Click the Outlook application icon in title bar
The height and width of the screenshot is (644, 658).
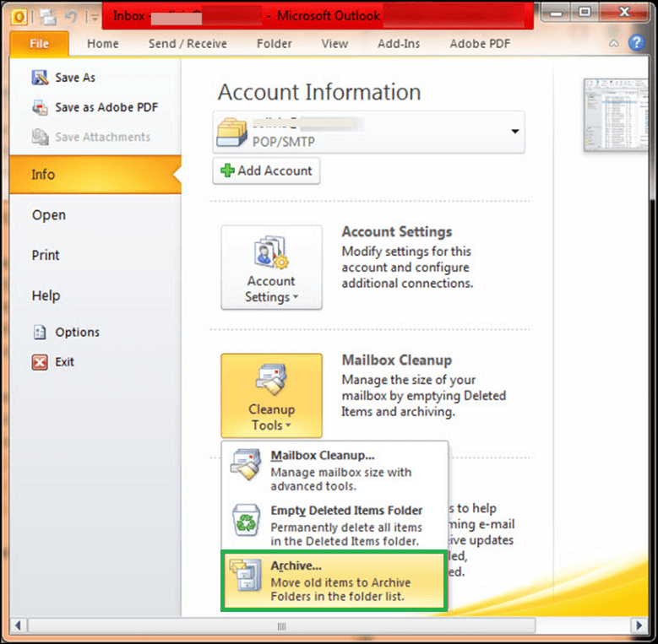pyautogui.click(x=19, y=17)
